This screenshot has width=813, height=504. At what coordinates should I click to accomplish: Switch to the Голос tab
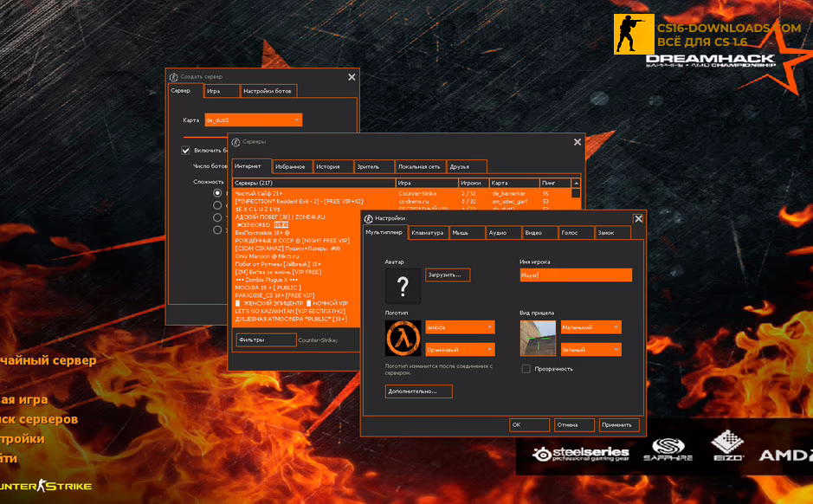[x=577, y=233]
